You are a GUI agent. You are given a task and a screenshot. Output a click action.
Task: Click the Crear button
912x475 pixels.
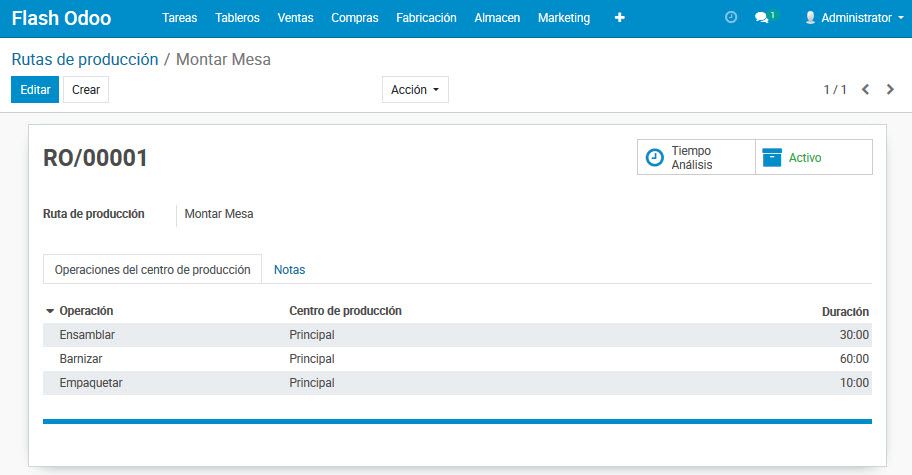pos(86,90)
